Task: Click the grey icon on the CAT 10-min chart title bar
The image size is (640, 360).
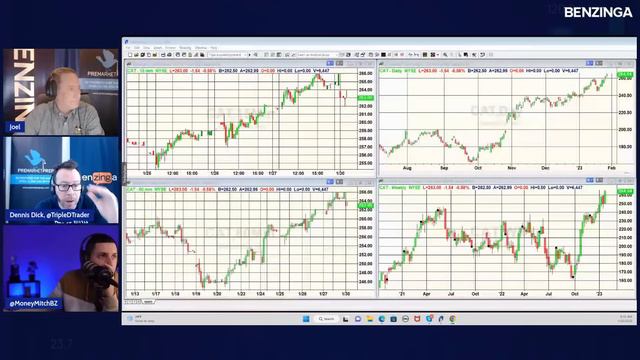Action: click(x=339, y=63)
